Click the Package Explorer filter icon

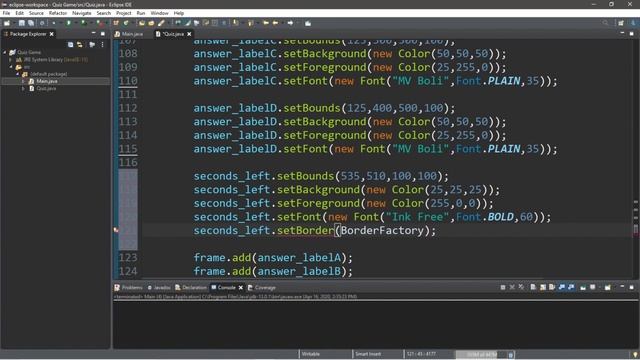pyautogui.click(x=92, y=44)
